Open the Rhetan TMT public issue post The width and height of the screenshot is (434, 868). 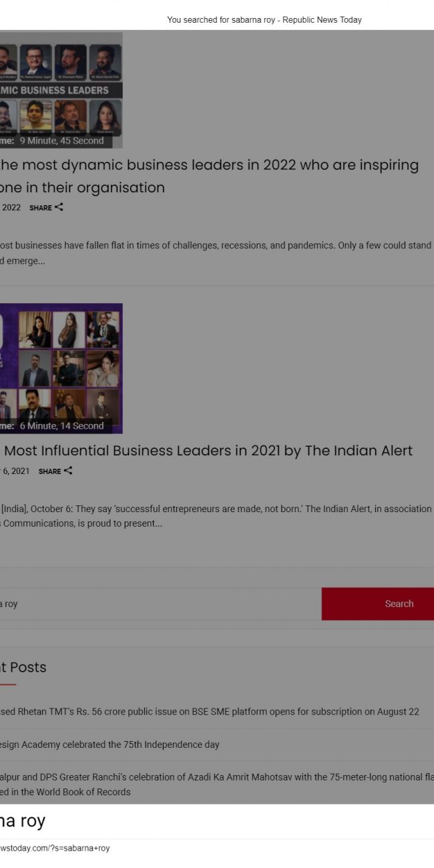click(210, 712)
